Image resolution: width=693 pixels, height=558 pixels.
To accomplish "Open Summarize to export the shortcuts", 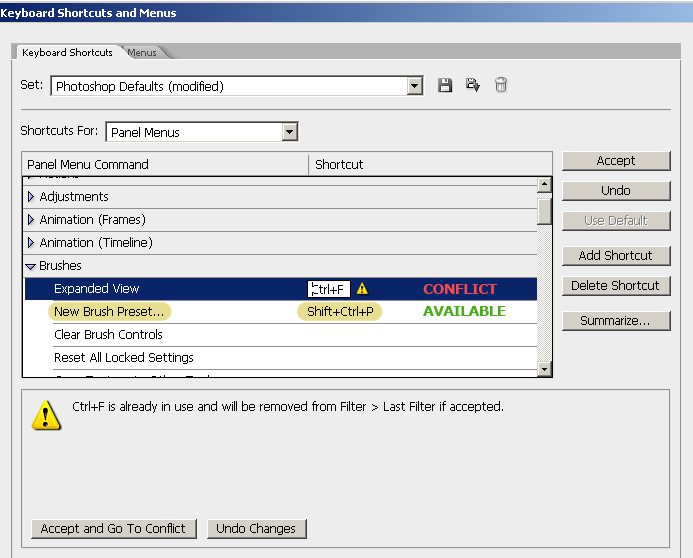I will [615, 321].
